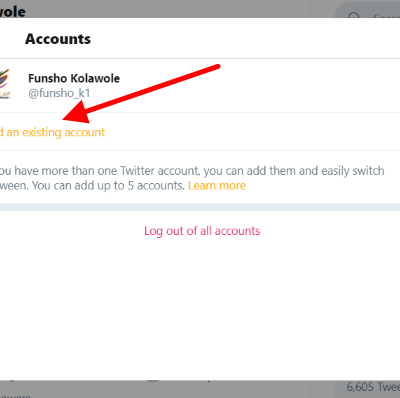The image size is (400, 398).
Task: Click the red arrow annotation
Action: 141,94
